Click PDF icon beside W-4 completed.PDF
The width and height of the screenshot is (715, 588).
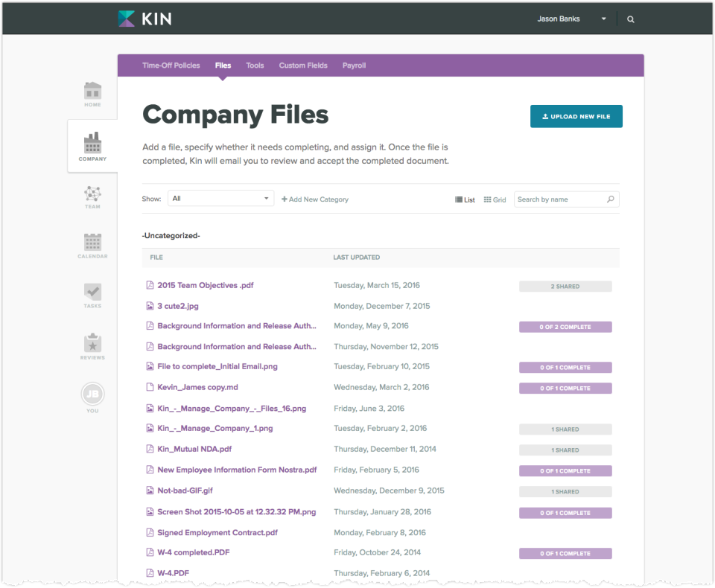pos(150,552)
